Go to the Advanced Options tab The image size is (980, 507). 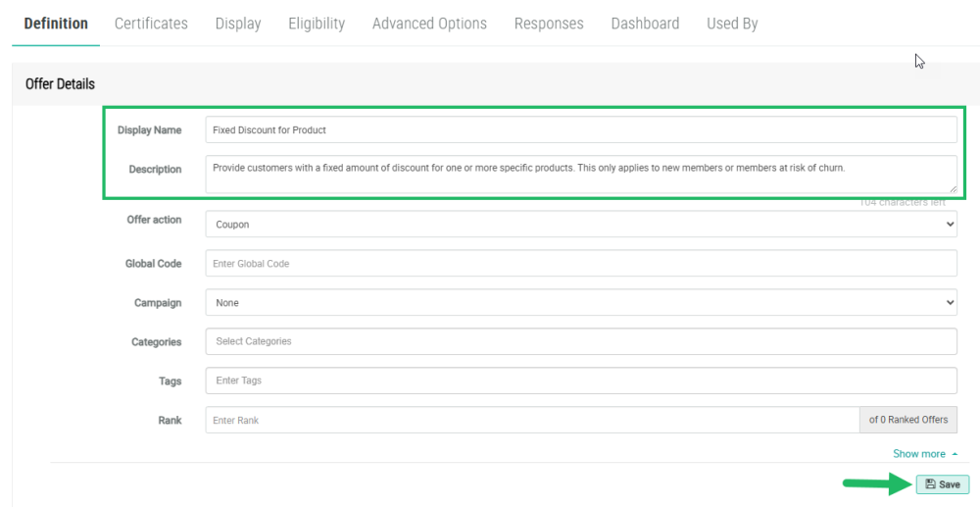(x=429, y=24)
